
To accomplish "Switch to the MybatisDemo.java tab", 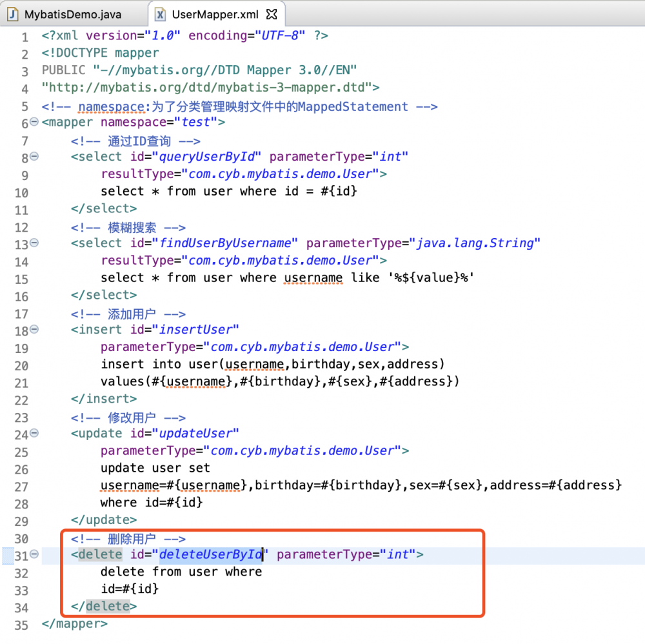I will pos(73,14).
